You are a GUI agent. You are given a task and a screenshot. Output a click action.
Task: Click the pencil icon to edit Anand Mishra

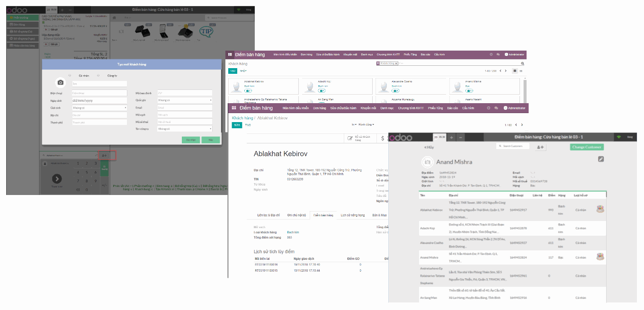(600, 159)
